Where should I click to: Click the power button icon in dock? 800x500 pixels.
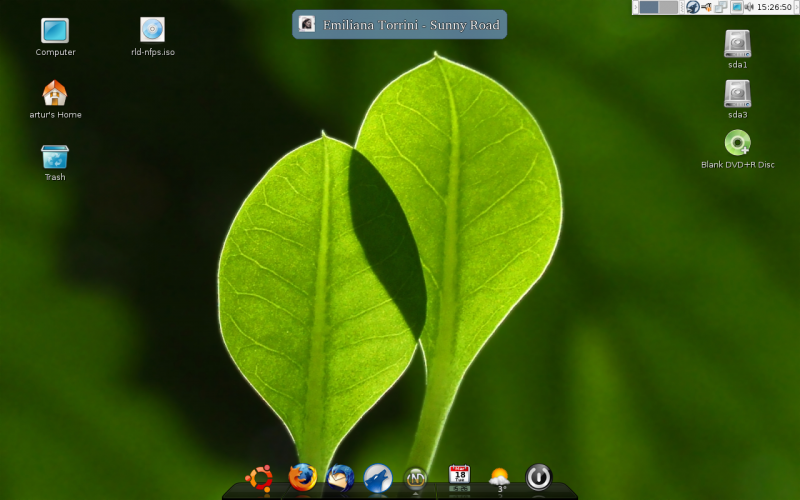(x=538, y=477)
